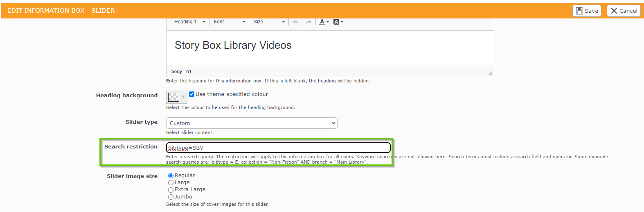The height and width of the screenshot is (212, 644).
Task: Choose Extra Large slider image size
Action: [x=171, y=190]
